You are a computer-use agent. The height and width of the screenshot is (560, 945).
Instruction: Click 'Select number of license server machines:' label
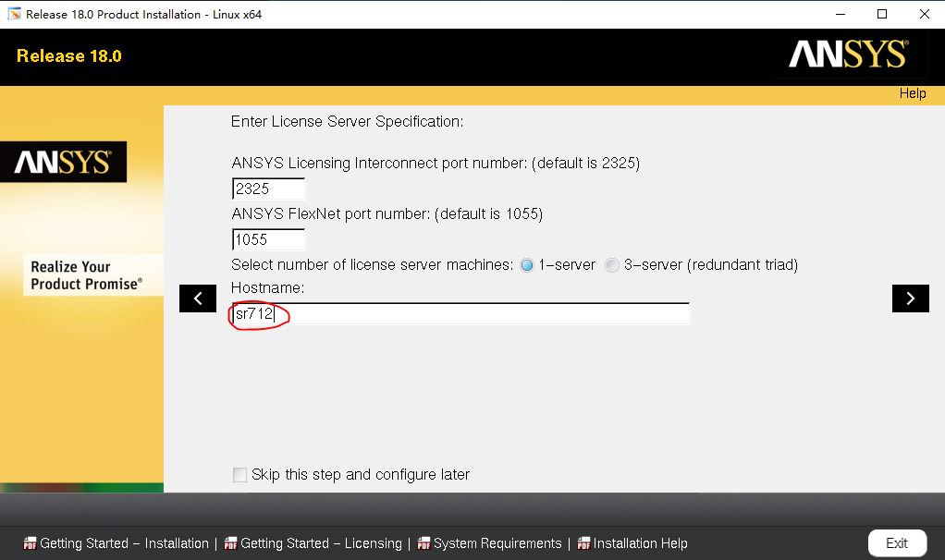pos(372,265)
